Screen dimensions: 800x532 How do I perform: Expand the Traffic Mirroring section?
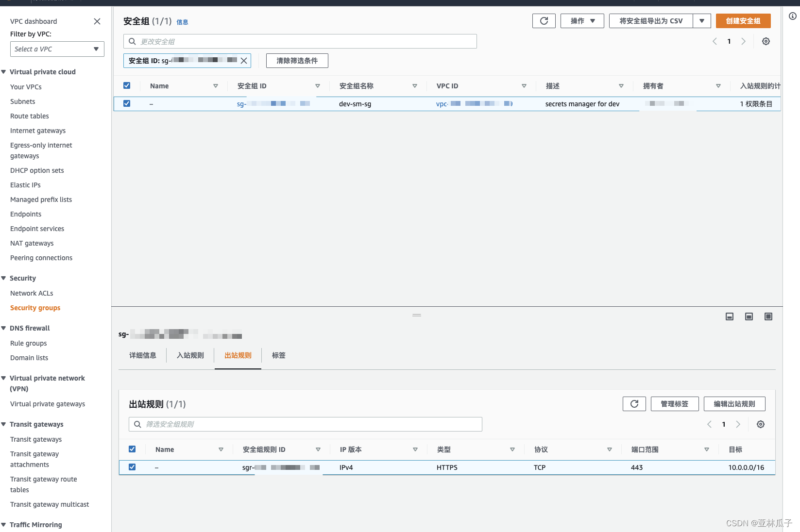tap(4, 525)
